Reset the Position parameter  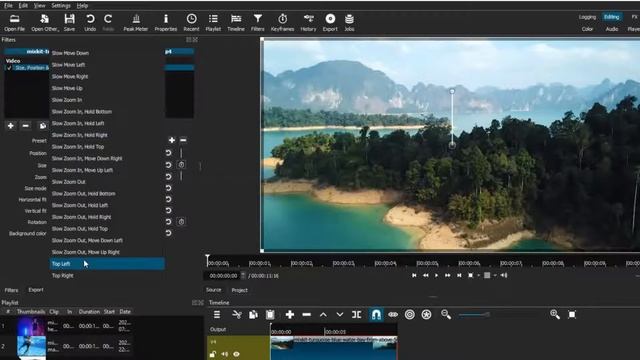[169, 153]
